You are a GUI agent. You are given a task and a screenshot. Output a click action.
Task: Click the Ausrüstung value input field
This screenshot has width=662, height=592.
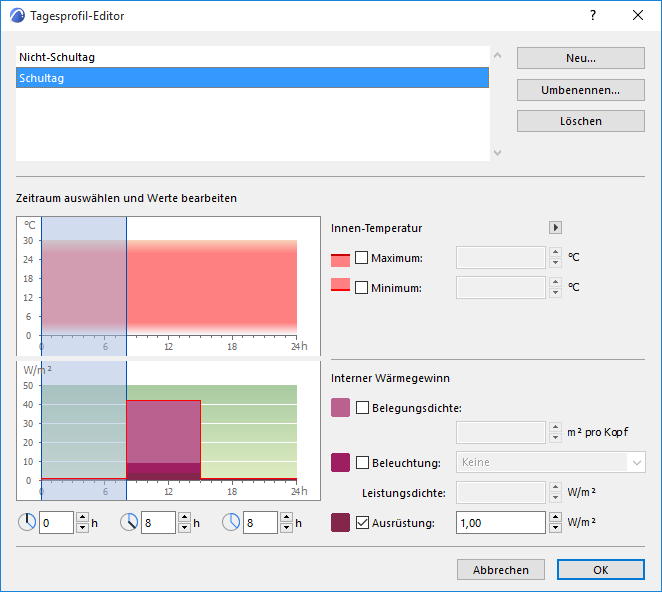pyautogui.click(x=500, y=522)
